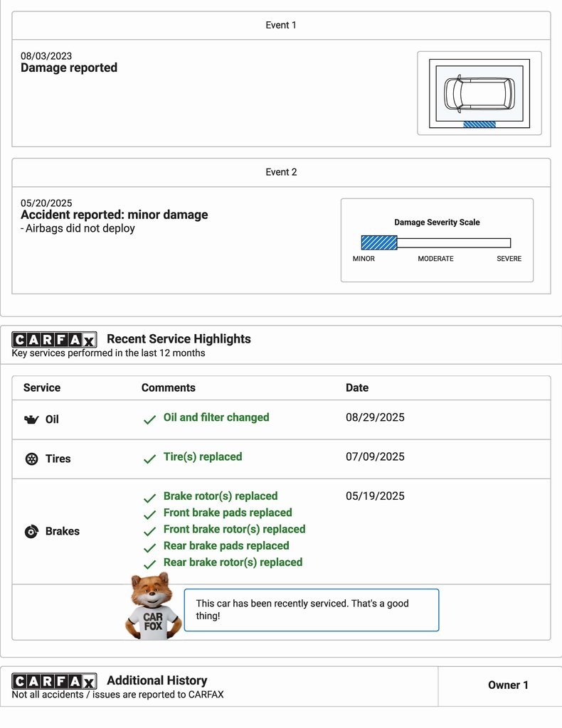
Task: Click the checkmark next to Tire(s) replaced
Action: click(149, 459)
